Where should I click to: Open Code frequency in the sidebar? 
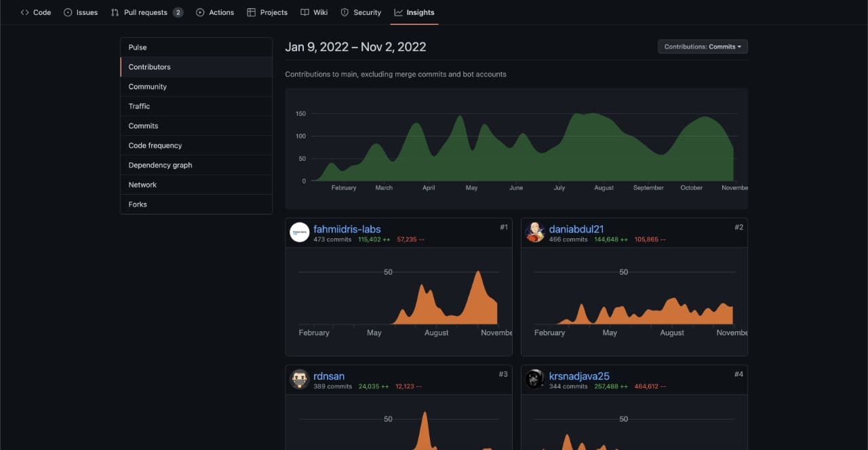tap(196, 146)
